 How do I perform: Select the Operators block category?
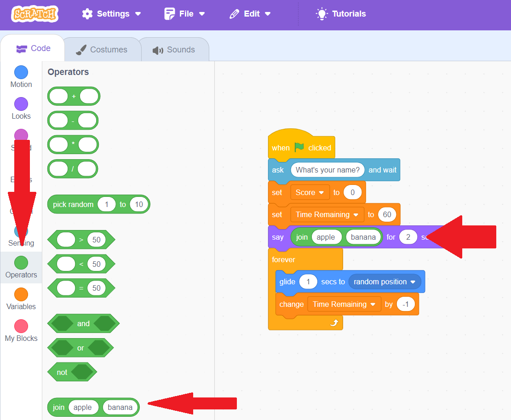click(x=21, y=267)
